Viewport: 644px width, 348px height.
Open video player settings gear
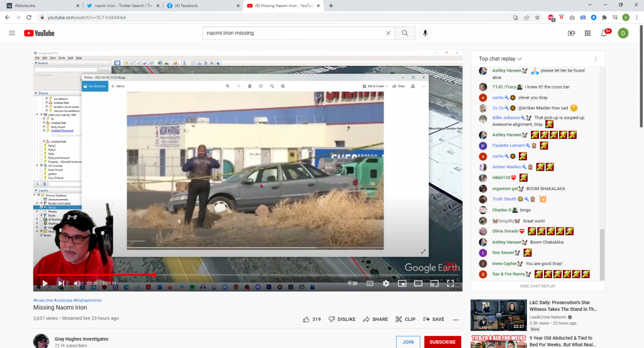[x=386, y=283]
